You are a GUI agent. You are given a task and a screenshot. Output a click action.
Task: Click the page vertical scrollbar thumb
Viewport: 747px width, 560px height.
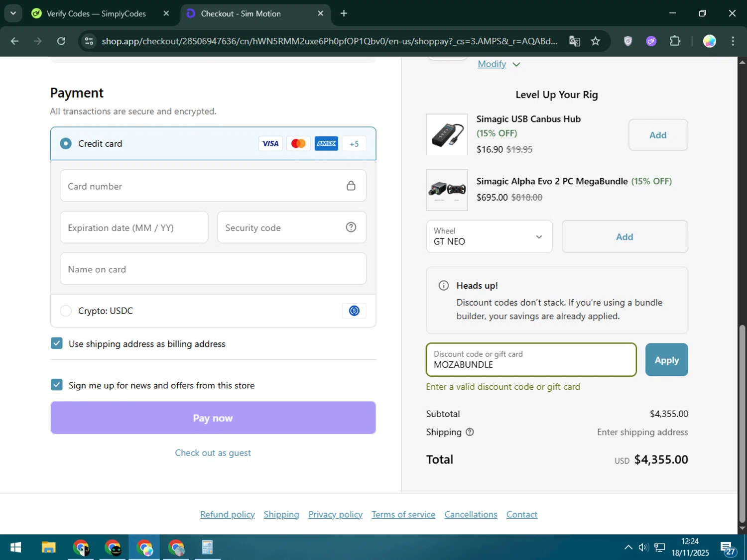[x=742, y=423]
